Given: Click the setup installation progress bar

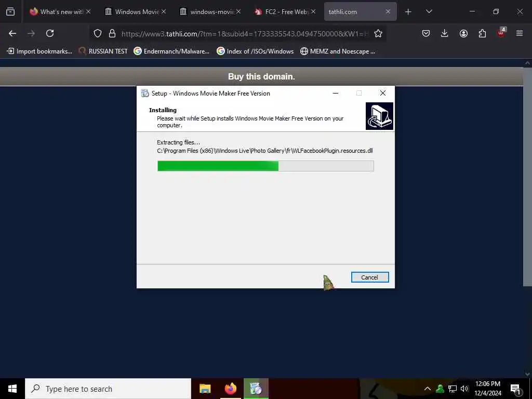Looking at the screenshot, I should point(265,166).
